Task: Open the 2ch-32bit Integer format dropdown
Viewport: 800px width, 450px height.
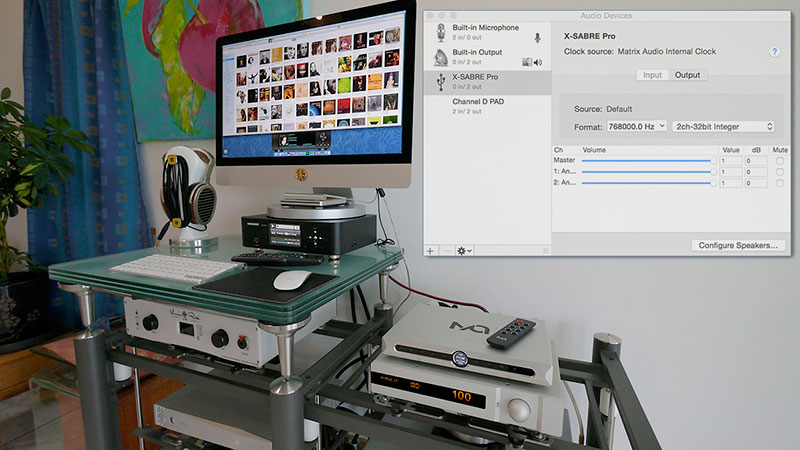Action: (723, 126)
